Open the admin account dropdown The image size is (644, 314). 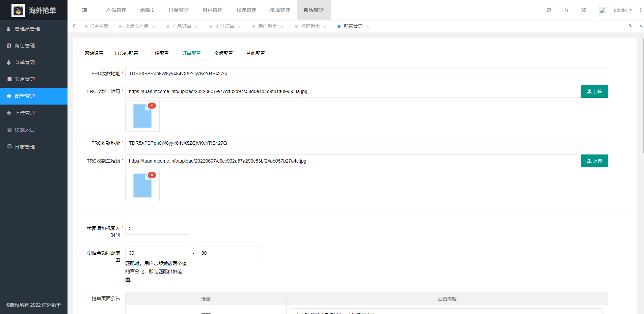[x=622, y=10]
